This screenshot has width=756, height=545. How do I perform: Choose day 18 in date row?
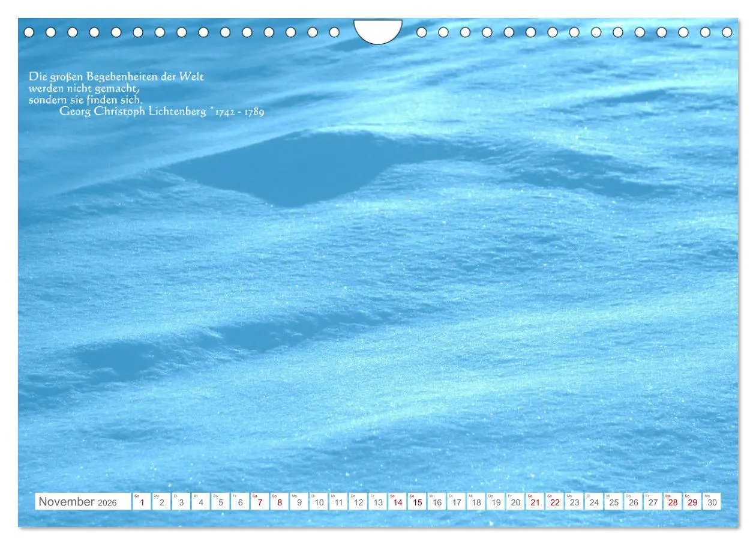[476, 502]
